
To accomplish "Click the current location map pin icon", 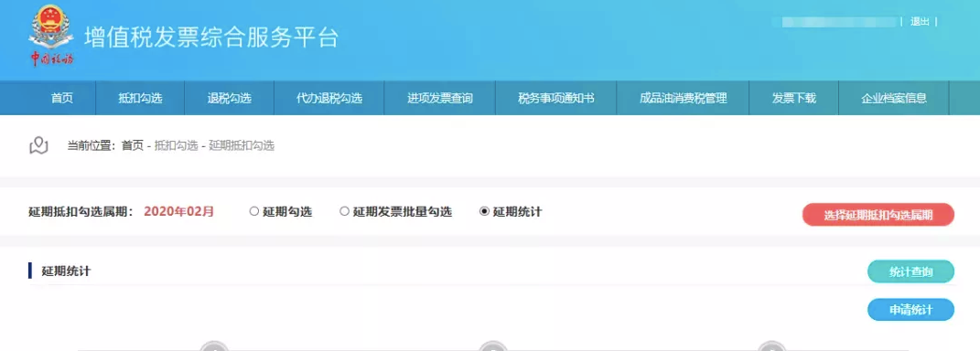I will tap(38, 145).
